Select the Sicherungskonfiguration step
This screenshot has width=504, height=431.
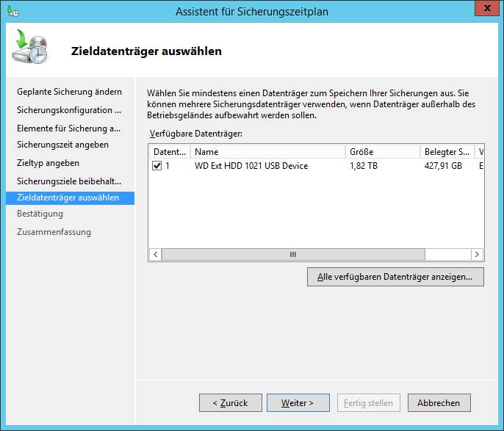69,110
